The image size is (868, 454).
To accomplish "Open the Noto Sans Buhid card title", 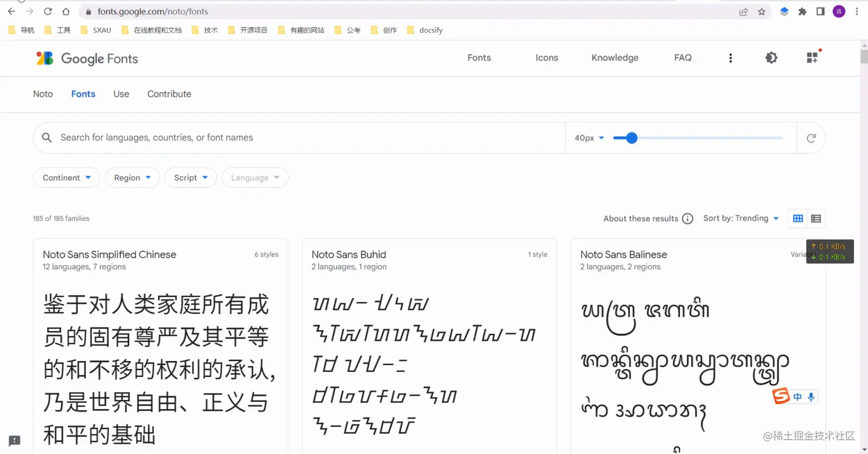I will [x=349, y=254].
